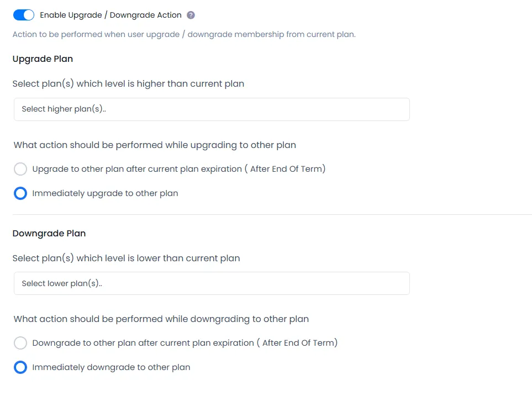Viewport: 532px width, 396px height.
Task: Click the 'Upgrade to other plan after current plan expiration' text
Action: [x=178, y=169]
